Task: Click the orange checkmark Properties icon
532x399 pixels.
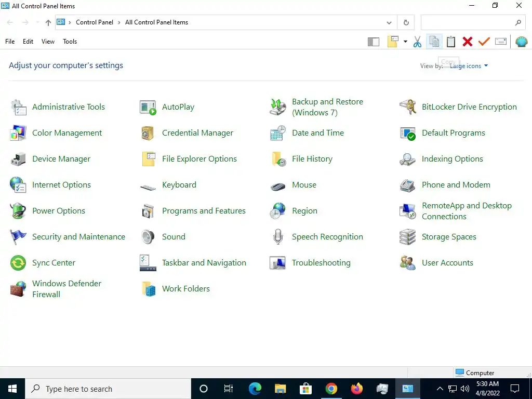Action: click(x=484, y=42)
